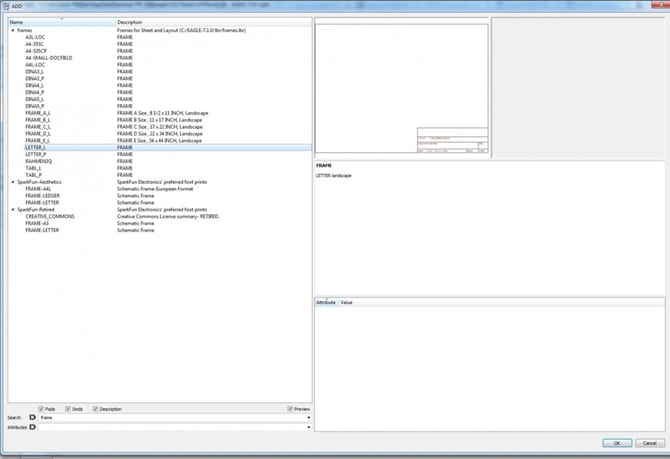Open the Attributes field dropdown arrow
Screen dimensions: 670x459
click(x=309, y=427)
